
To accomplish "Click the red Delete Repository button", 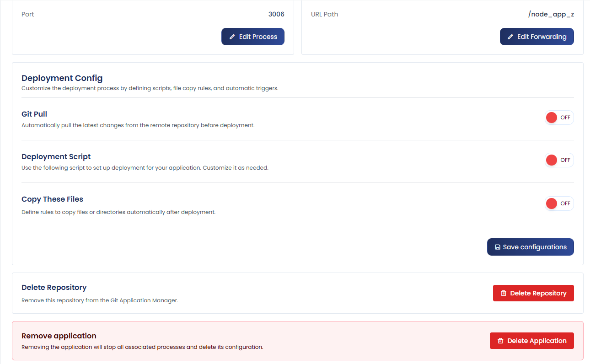I will click(533, 293).
